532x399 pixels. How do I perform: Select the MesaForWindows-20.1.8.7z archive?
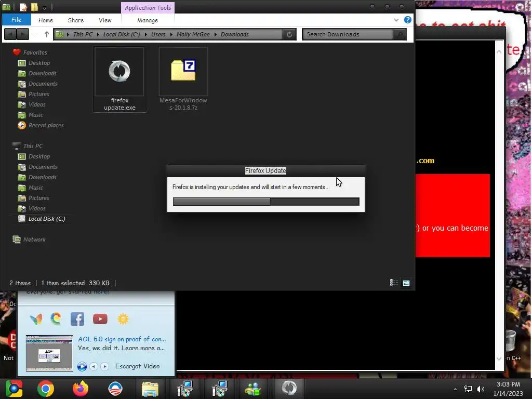(x=183, y=79)
